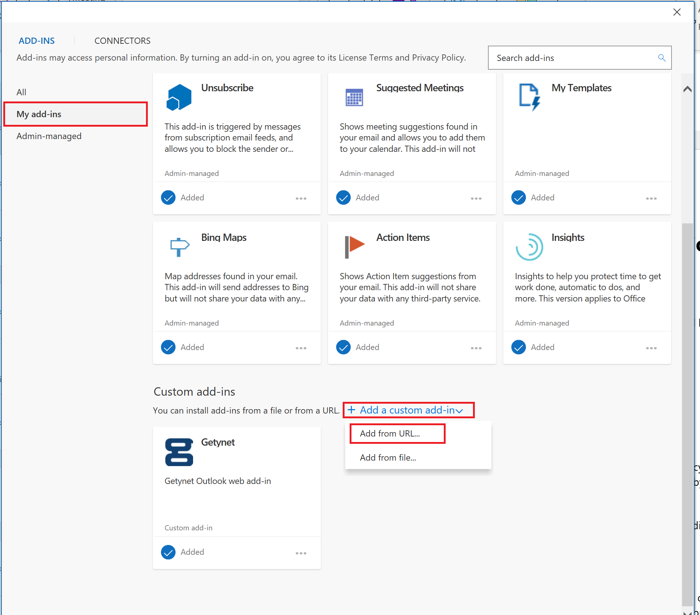Viewport: 700px width, 615px height.
Task: Click the Getynet add-in logo icon
Action: click(179, 452)
